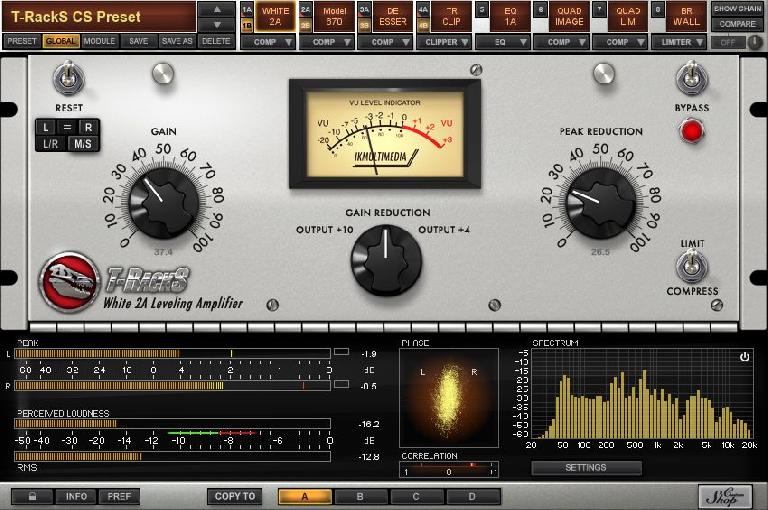Expand the LIMITER dropdown

(x=679, y=42)
